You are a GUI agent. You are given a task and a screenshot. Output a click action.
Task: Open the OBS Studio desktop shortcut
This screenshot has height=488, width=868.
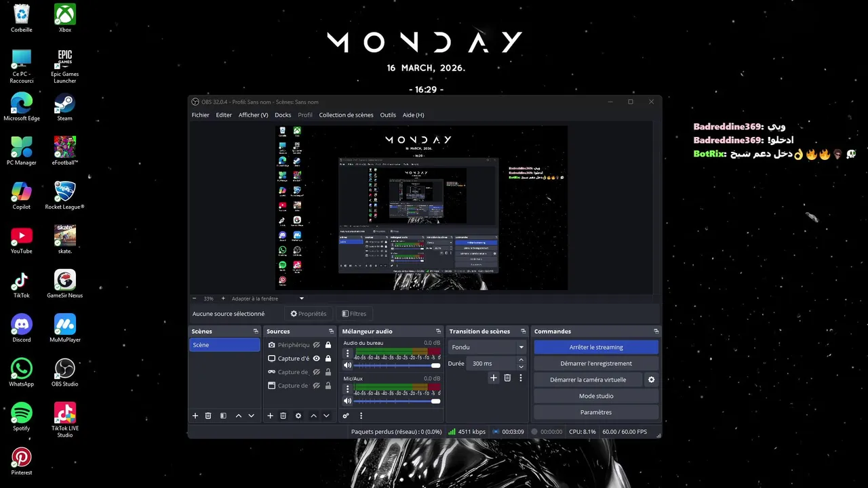64,373
